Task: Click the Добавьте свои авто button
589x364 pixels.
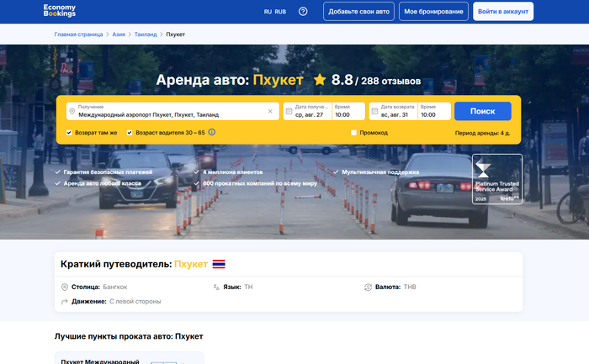Action: pos(358,12)
